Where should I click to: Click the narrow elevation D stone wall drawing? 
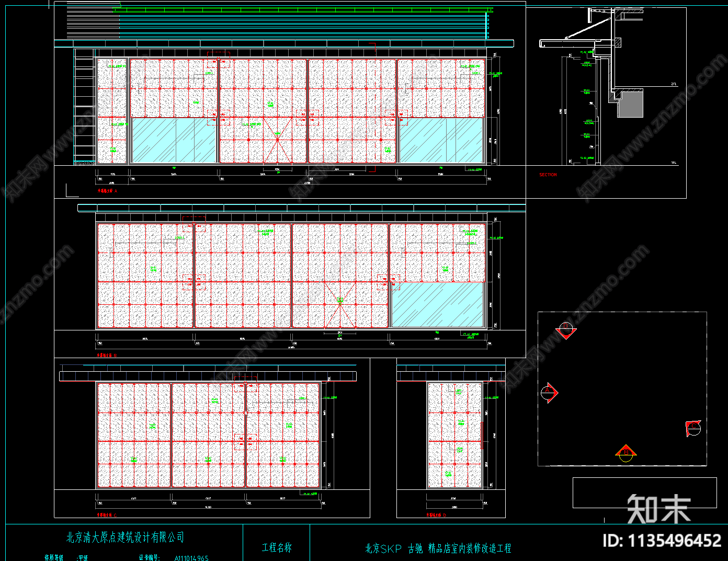454,435
